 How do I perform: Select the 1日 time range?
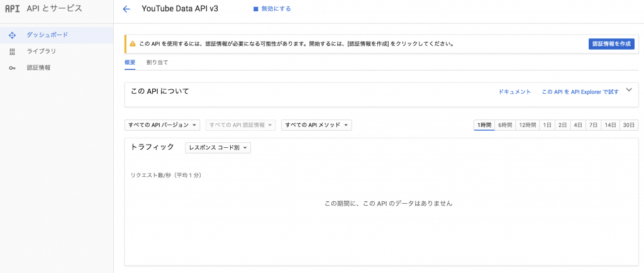tap(547, 125)
